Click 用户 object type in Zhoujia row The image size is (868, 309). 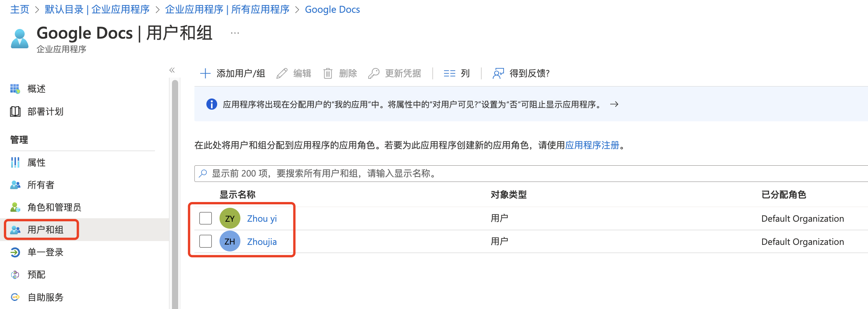point(499,241)
